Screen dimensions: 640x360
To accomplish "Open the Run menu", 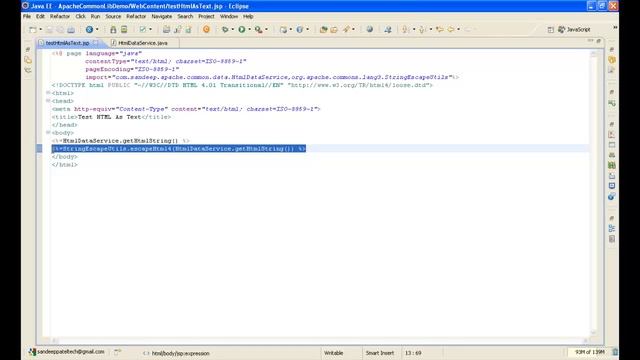I will [x=95, y=16].
